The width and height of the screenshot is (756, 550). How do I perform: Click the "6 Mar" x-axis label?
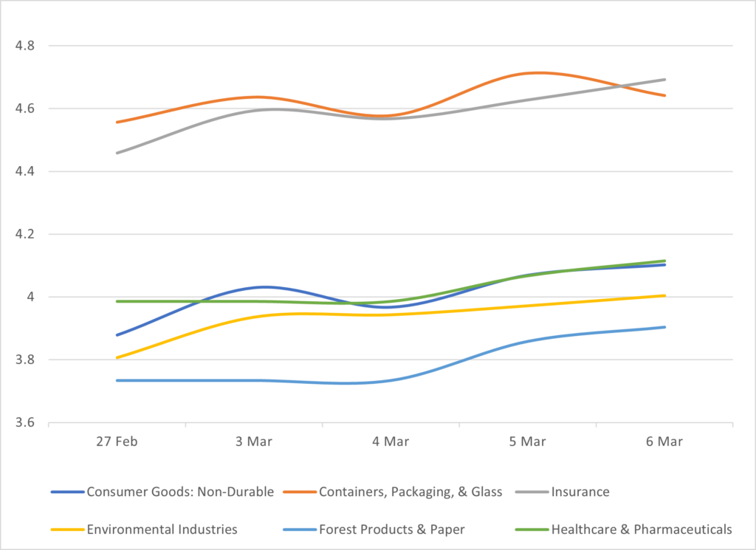[664, 441]
